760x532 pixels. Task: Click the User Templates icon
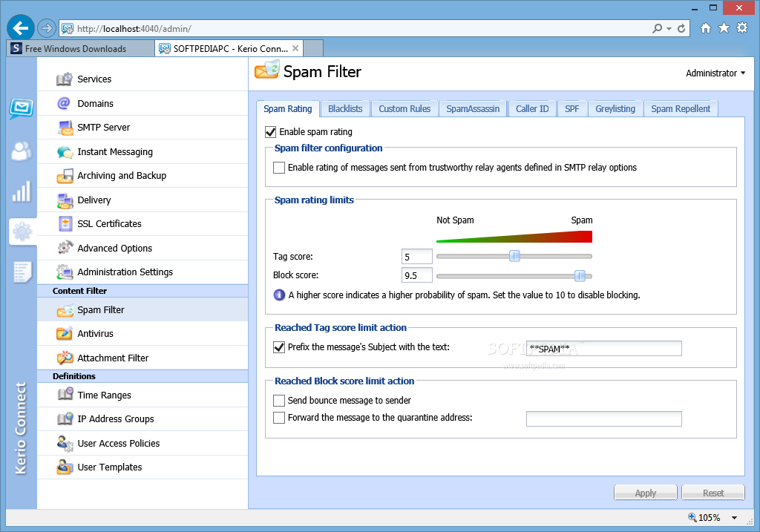tap(65, 467)
